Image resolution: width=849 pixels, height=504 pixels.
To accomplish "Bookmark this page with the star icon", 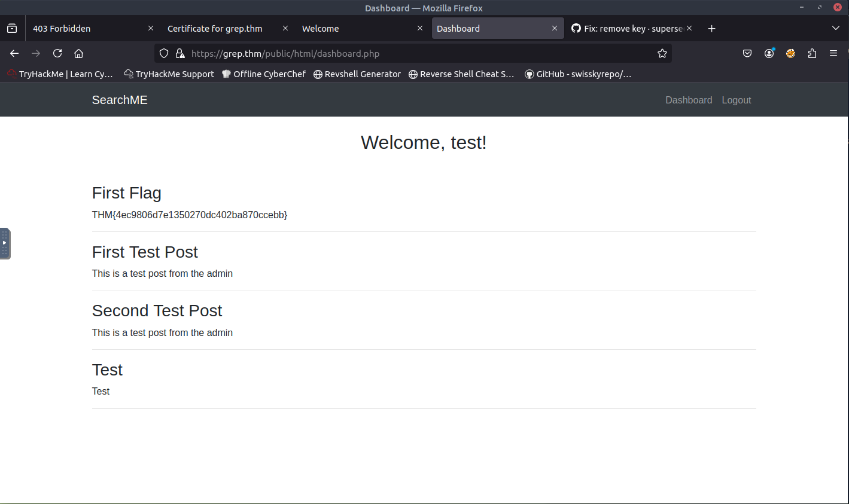I will pos(662,53).
